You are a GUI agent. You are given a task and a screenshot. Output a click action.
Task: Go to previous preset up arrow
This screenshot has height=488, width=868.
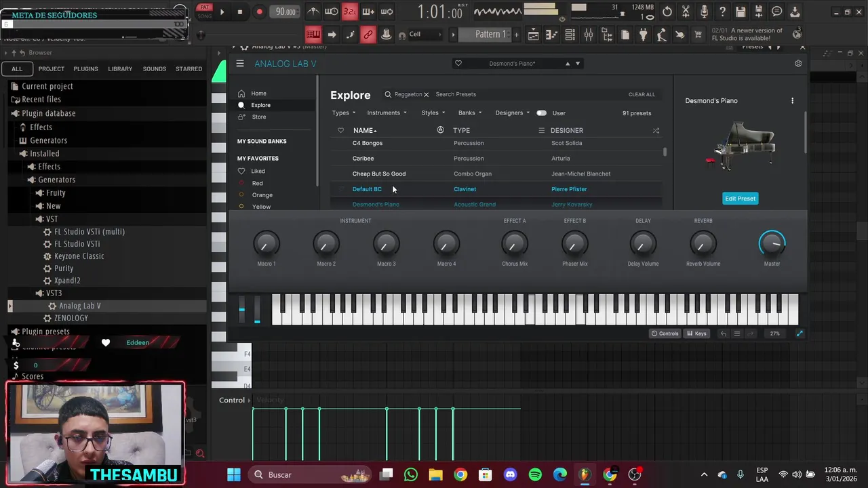[568, 64]
